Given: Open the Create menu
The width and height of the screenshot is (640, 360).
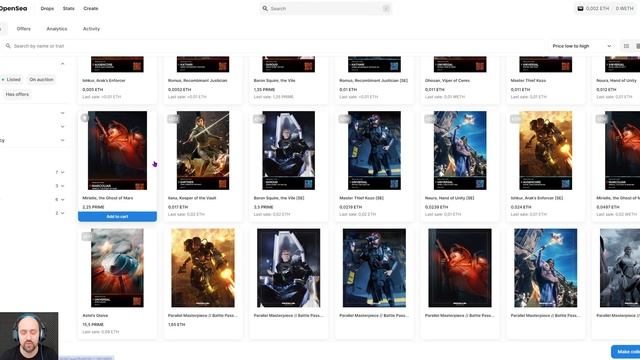Looking at the screenshot, I should pyautogui.click(x=91, y=9).
